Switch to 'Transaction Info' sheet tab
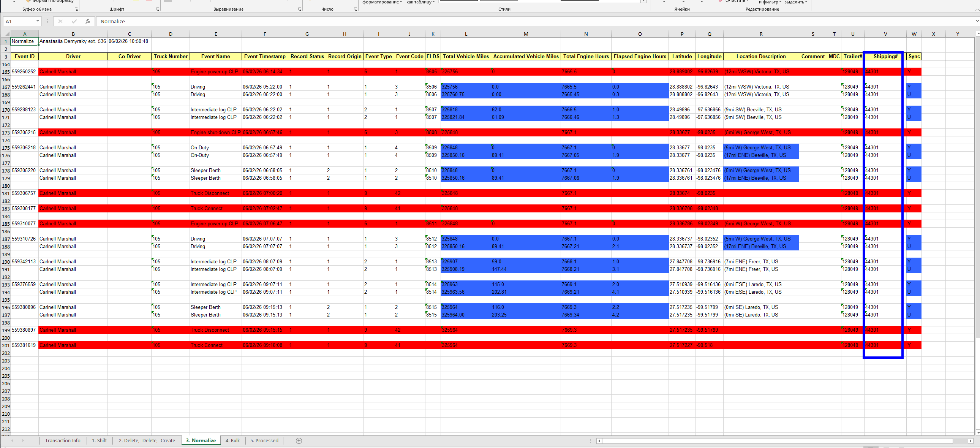980x448 pixels. click(x=63, y=441)
